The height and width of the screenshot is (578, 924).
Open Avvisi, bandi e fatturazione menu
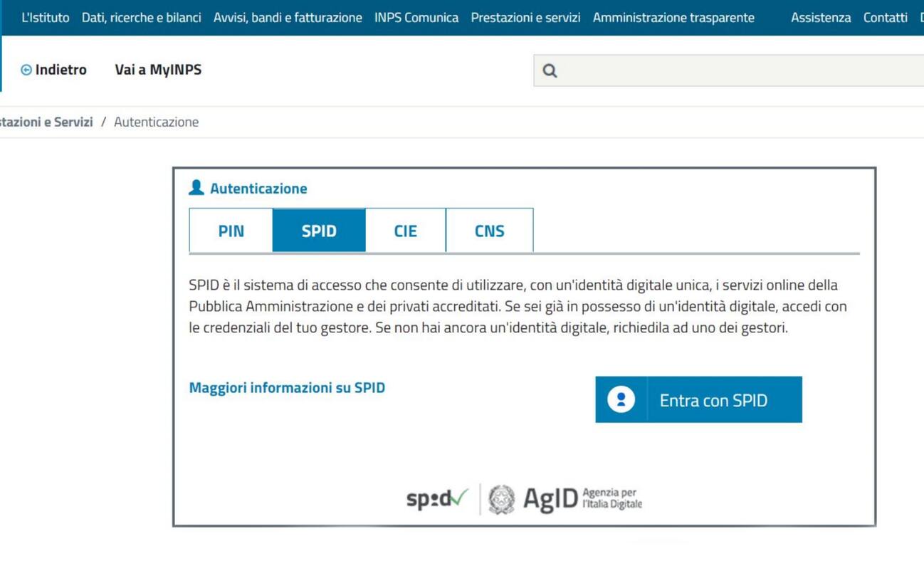(x=288, y=18)
